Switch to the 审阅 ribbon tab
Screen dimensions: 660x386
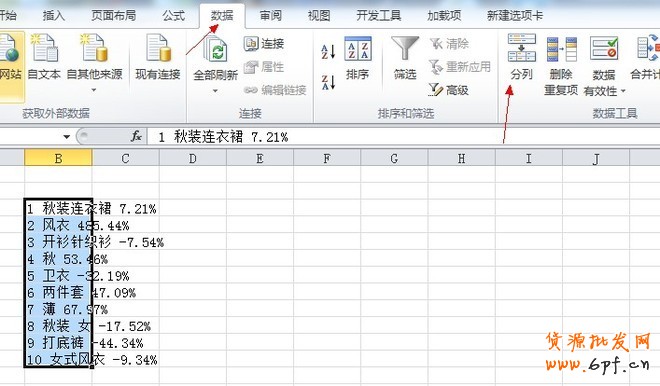coord(270,16)
